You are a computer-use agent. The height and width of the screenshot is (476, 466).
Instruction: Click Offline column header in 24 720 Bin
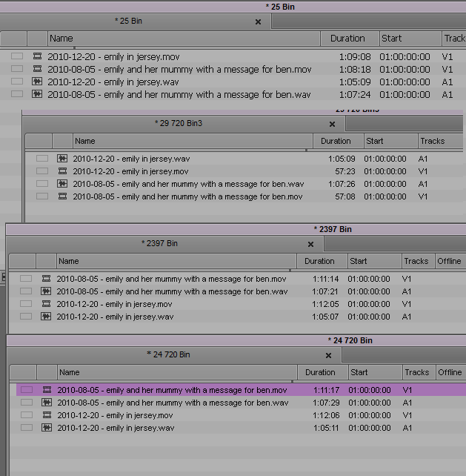[x=451, y=372]
